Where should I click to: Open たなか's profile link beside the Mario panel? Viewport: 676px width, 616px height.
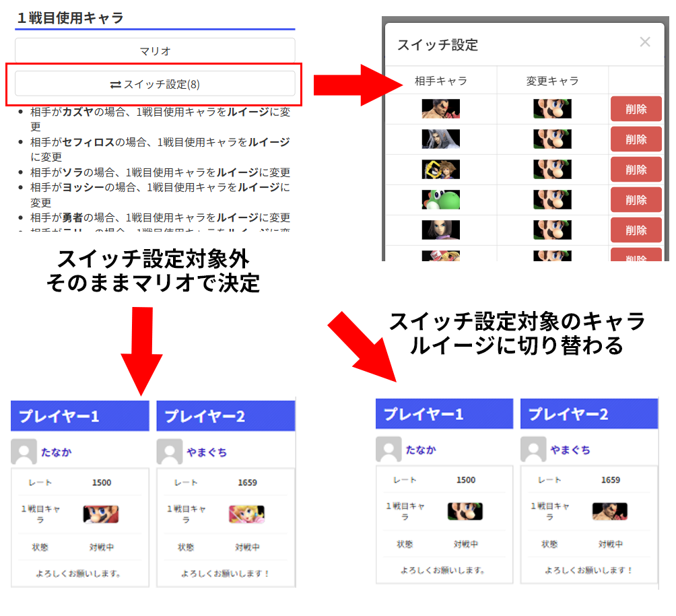(56, 452)
